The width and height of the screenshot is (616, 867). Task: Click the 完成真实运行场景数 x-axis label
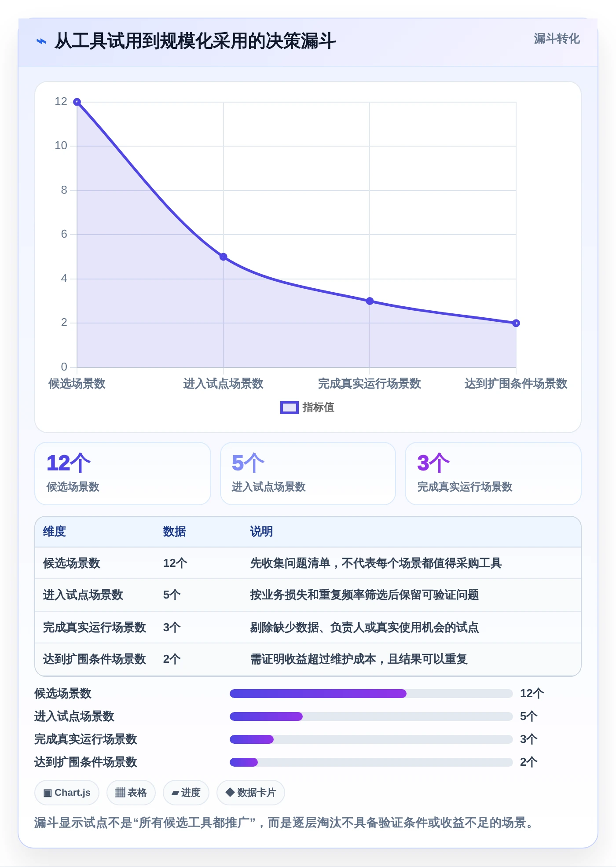pos(370,384)
